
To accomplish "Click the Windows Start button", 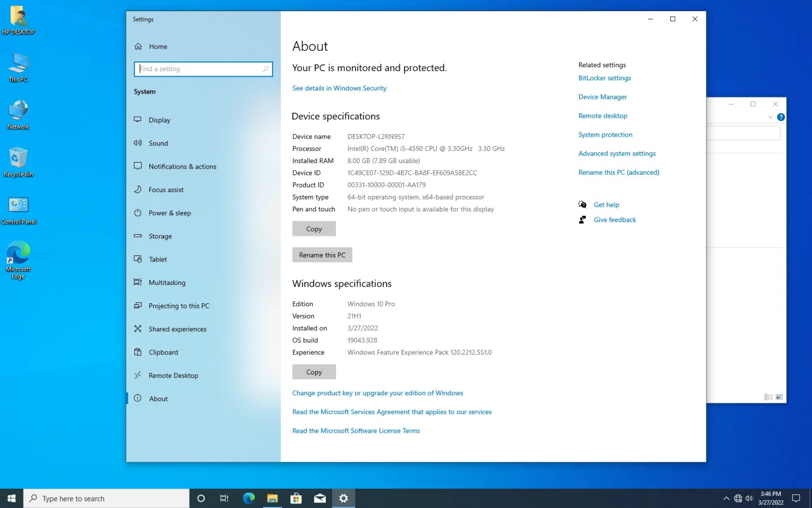I will (x=12, y=498).
